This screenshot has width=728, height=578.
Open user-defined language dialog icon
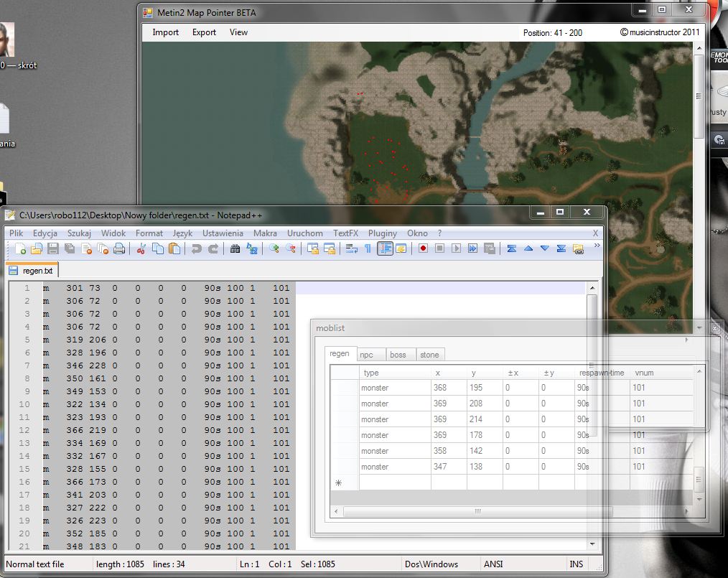401,249
